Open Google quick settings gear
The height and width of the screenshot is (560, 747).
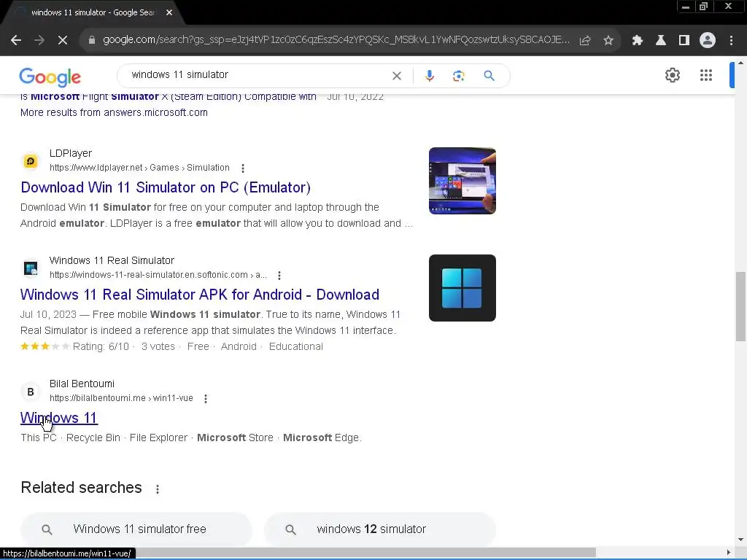(x=672, y=75)
